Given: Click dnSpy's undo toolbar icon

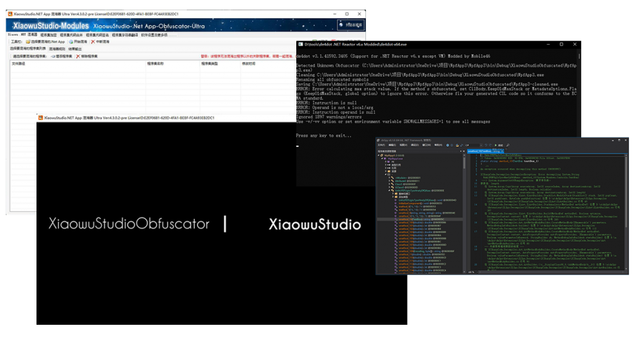Looking at the screenshot, I should coord(486,145).
